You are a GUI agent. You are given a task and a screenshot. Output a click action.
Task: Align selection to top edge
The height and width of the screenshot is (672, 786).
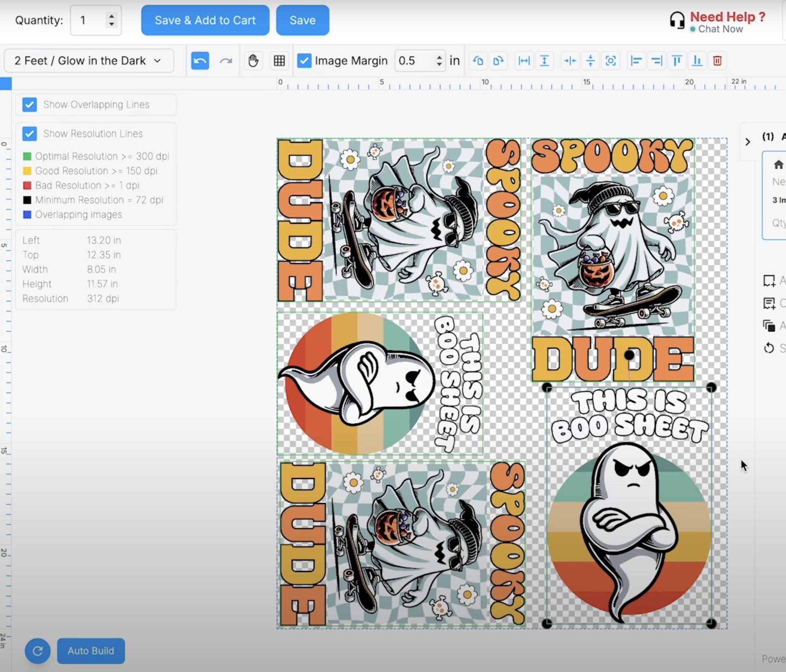pos(677,61)
